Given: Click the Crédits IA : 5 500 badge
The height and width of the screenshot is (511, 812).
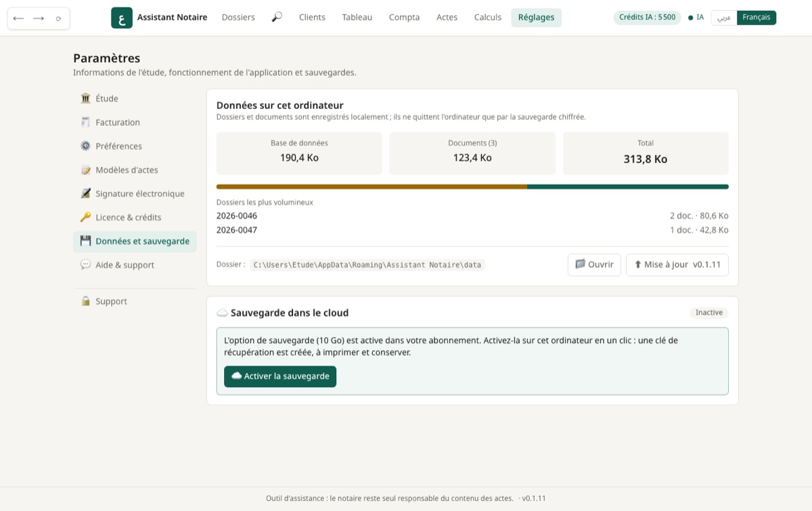Looking at the screenshot, I should pos(647,18).
